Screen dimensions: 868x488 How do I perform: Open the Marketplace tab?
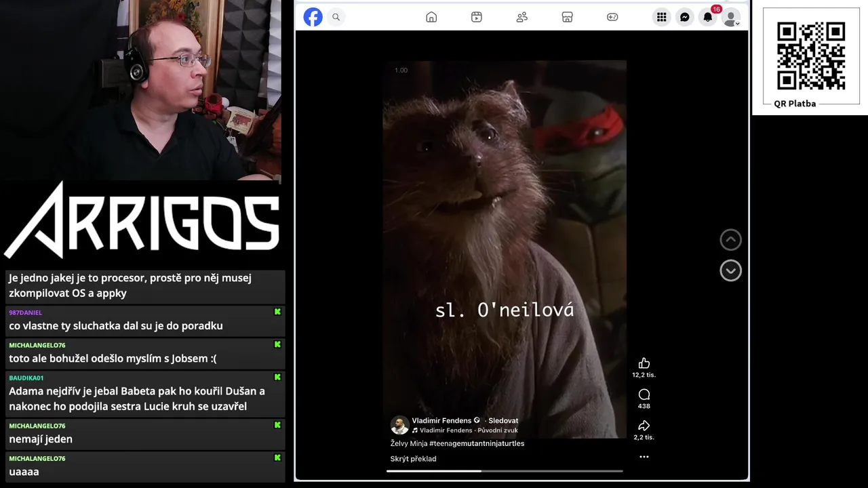[568, 17]
